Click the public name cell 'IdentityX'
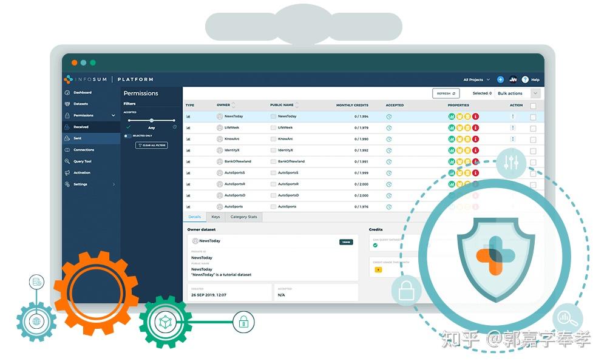Screen dimensions: 607x364 click(x=285, y=150)
